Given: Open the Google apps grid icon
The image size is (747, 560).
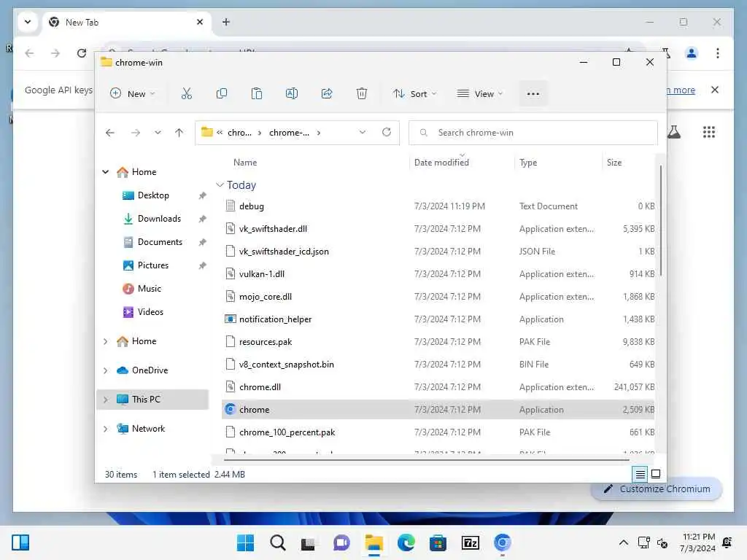Looking at the screenshot, I should [x=709, y=132].
